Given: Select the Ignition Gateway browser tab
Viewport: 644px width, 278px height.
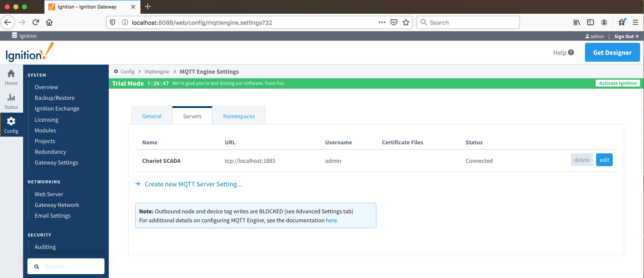Looking at the screenshot, I should coord(93,7).
